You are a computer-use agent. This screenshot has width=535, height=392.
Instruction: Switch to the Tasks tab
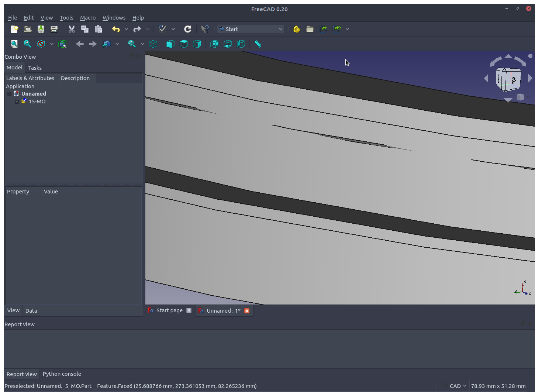coord(35,68)
